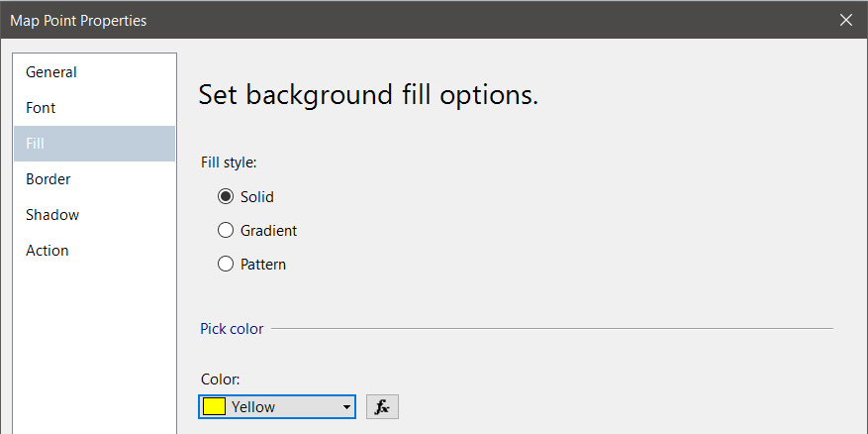Click the 'Pick color' section header

232,329
